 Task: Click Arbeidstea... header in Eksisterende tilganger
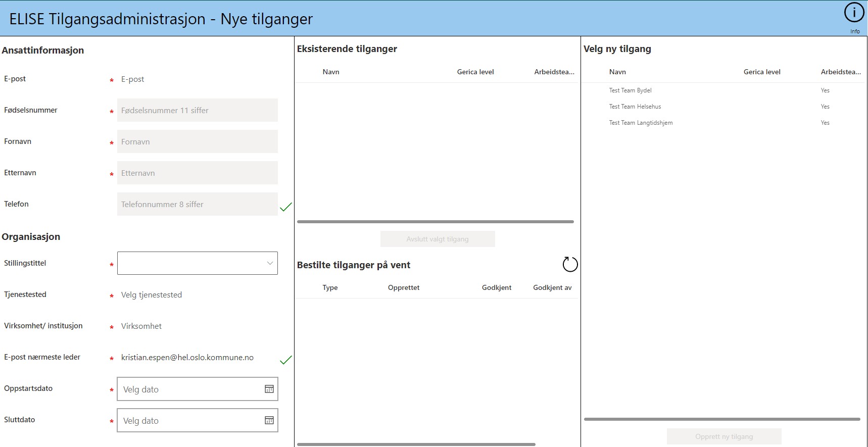coord(554,72)
